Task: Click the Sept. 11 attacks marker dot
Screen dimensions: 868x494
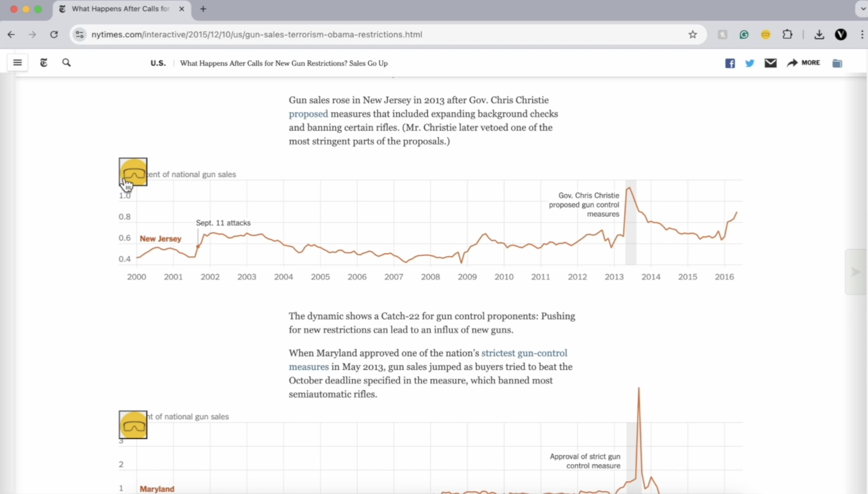Action: pos(198,247)
